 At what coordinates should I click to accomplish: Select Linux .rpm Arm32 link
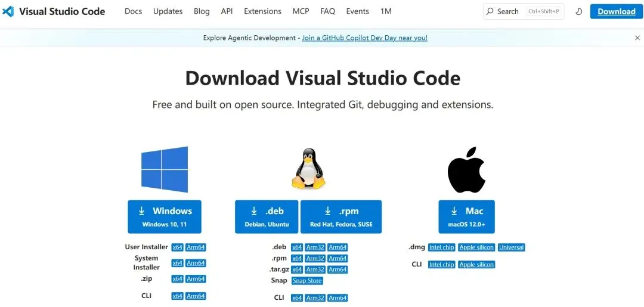(x=315, y=258)
